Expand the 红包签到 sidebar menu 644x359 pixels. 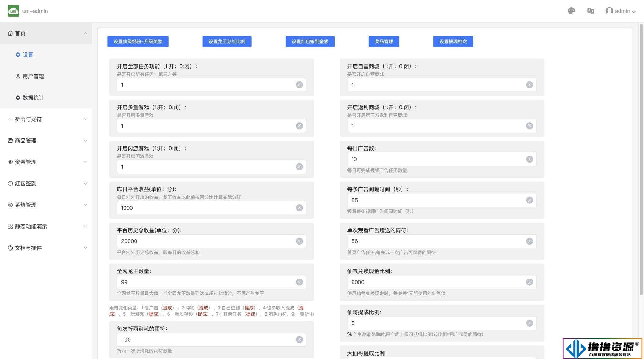(x=85, y=184)
